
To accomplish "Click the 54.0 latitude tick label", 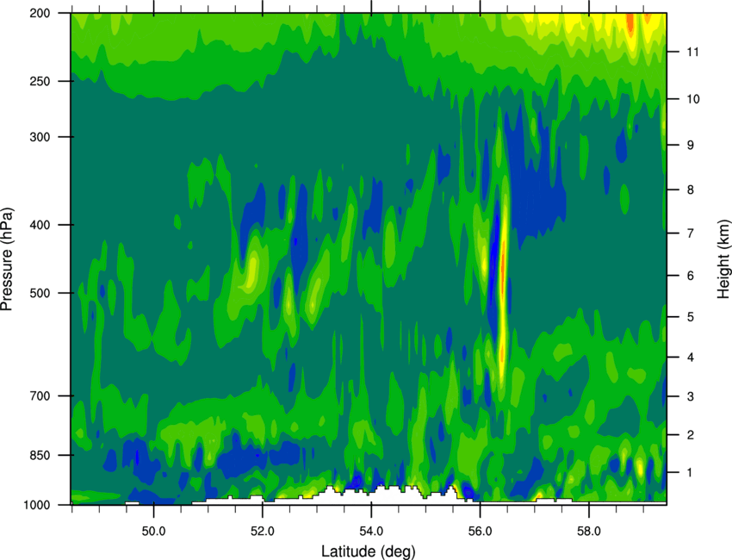I will (x=371, y=532).
